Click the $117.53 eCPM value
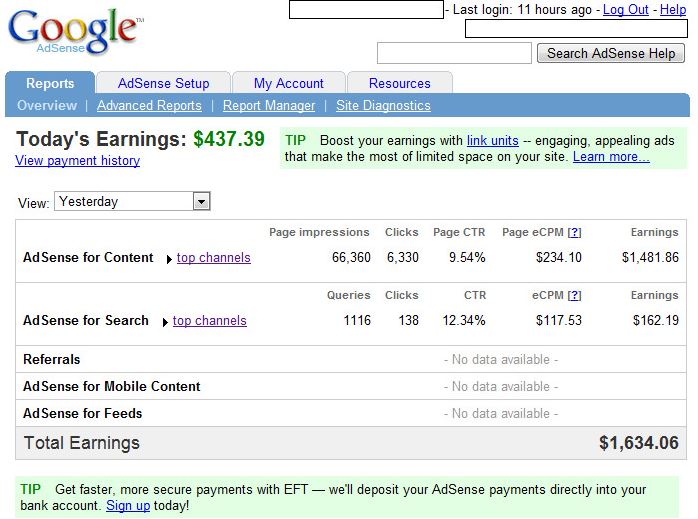This screenshot has height=519, width=698. point(559,320)
